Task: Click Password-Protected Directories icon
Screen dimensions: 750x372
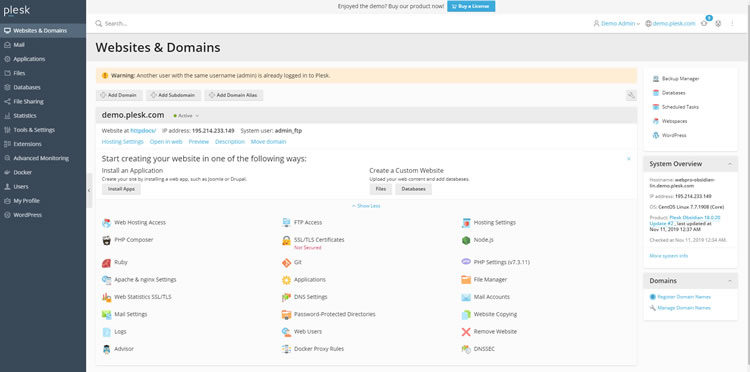Action: tap(286, 315)
